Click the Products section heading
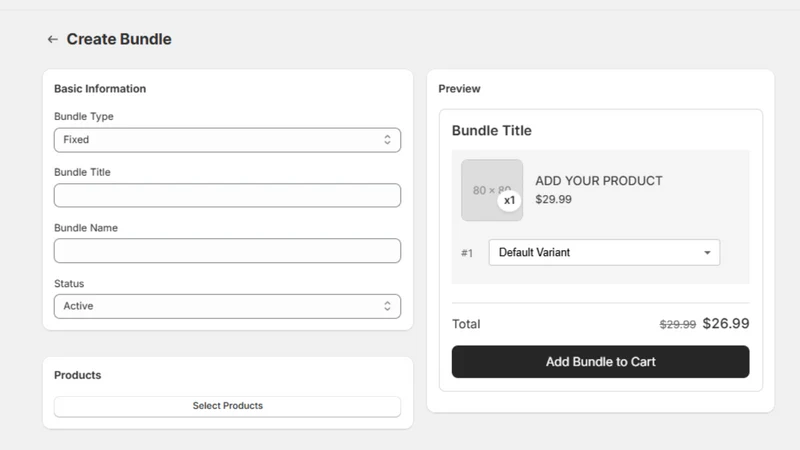800x450 pixels. click(78, 375)
